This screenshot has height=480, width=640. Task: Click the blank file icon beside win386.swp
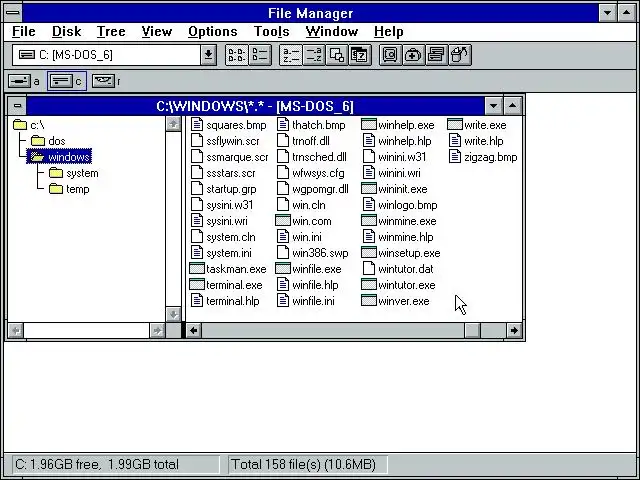coord(282,253)
